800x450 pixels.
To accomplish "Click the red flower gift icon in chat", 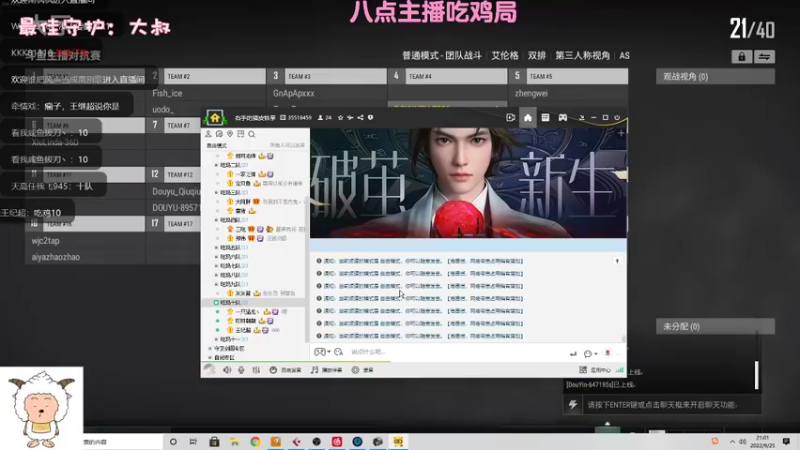I will pyautogui.click(x=607, y=353).
